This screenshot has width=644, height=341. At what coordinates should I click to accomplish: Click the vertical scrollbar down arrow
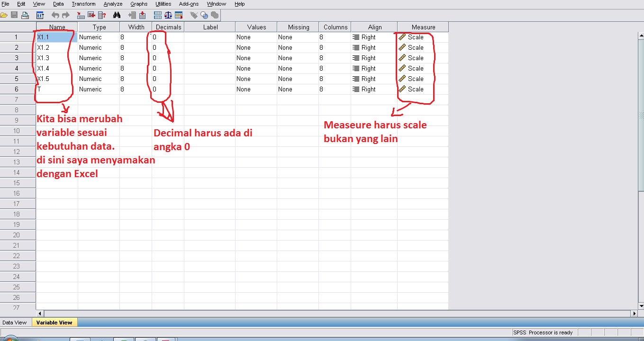(x=641, y=307)
